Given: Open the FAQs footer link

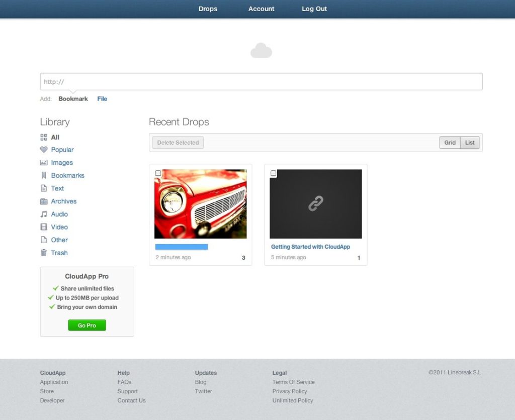Looking at the screenshot, I should (x=125, y=382).
